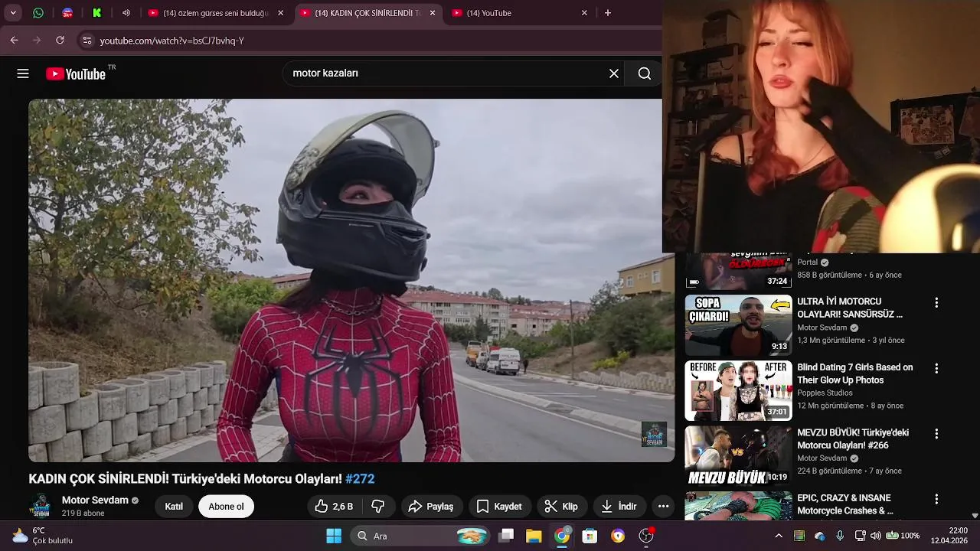
Task: Show hidden system tray icons
Action: coord(779,536)
